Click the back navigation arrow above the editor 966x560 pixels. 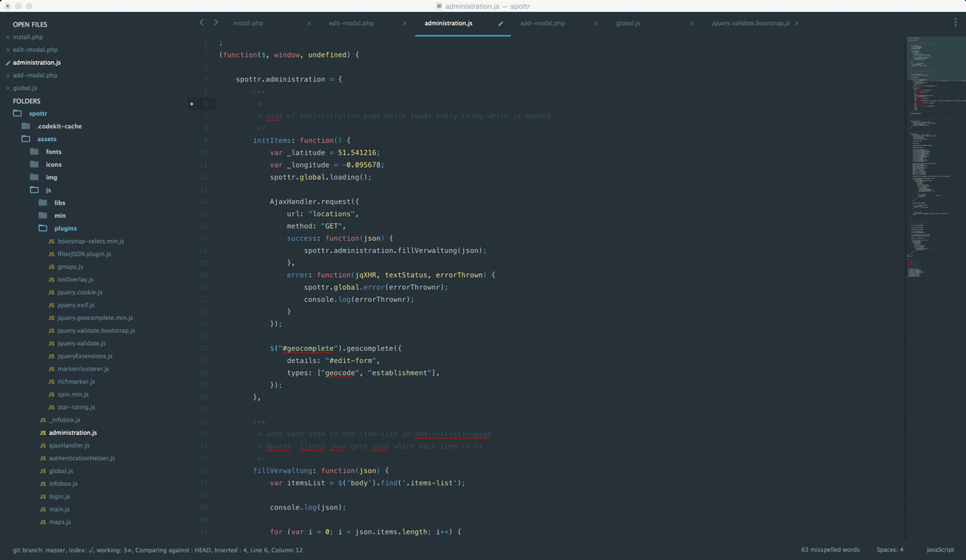tap(201, 23)
